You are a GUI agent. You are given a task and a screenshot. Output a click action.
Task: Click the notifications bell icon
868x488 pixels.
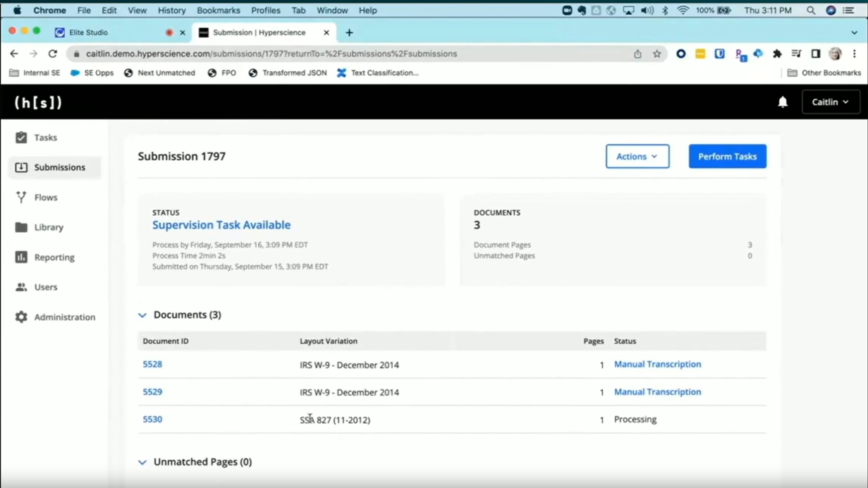click(x=783, y=102)
